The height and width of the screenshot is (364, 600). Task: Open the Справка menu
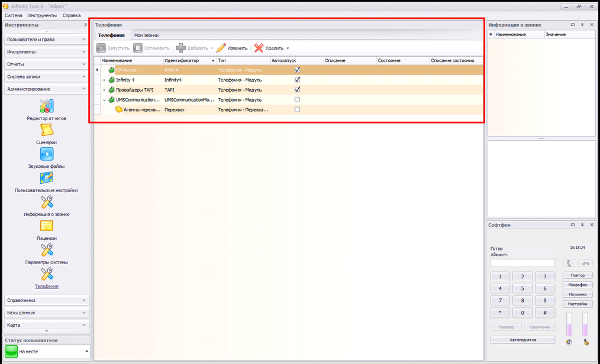click(x=72, y=16)
